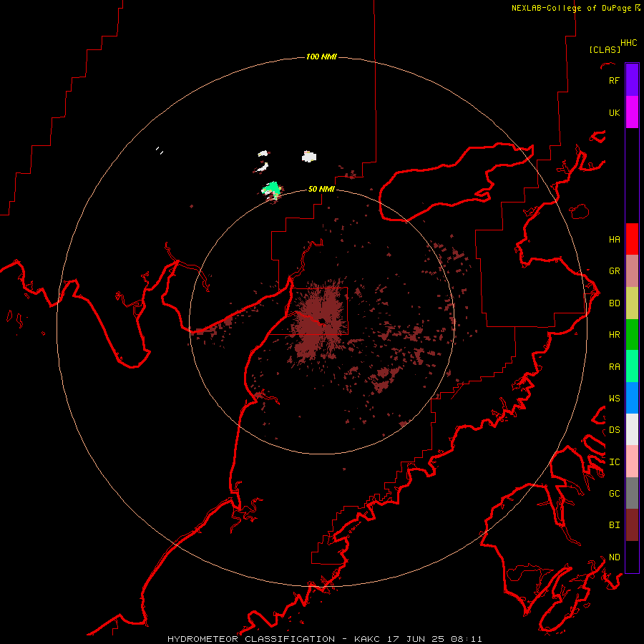The image size is (644, 644).
Task: Click the 50 NMI range ring label
Action: click(x=321, y=189)
